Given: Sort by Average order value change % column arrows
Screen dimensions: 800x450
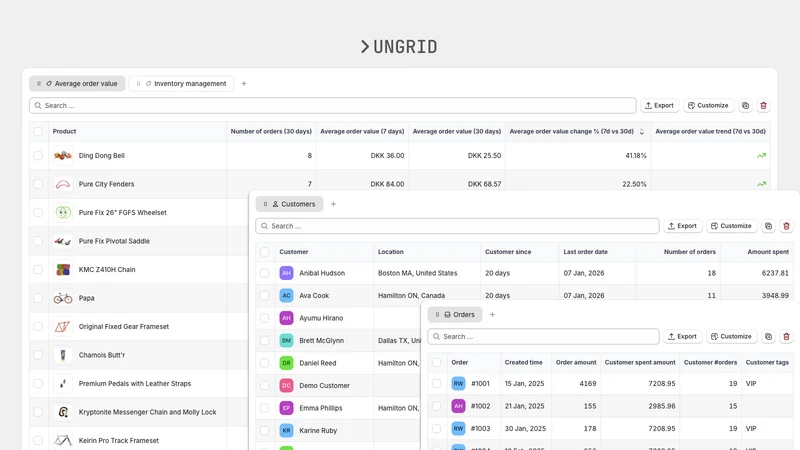Looking at the screenshot, I should click(x=642, y=132).
